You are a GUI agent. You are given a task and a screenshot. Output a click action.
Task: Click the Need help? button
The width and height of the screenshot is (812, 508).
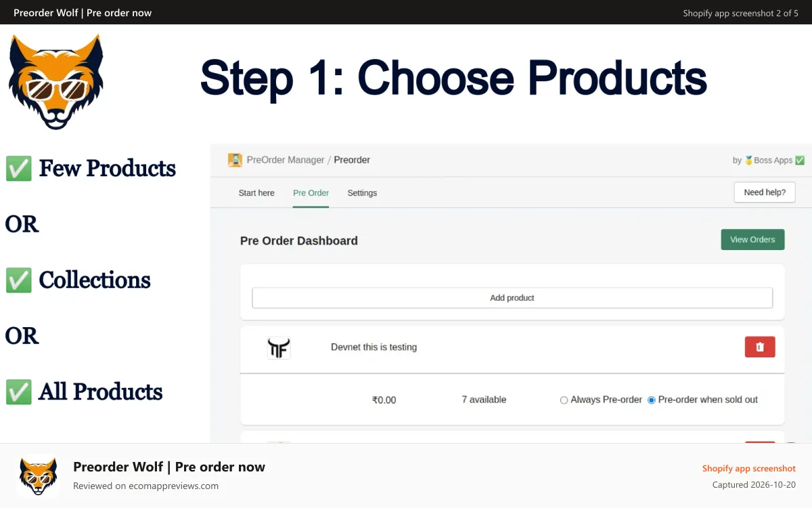pyautogui.click(x=765, y=192)
